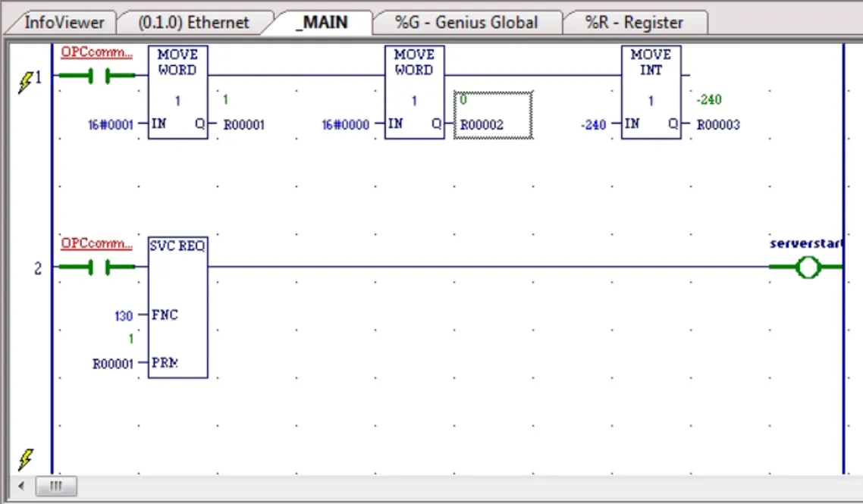Select the _MAIN tab
Image resolution: width=863 pixels, height=504 pixels.
322,23
